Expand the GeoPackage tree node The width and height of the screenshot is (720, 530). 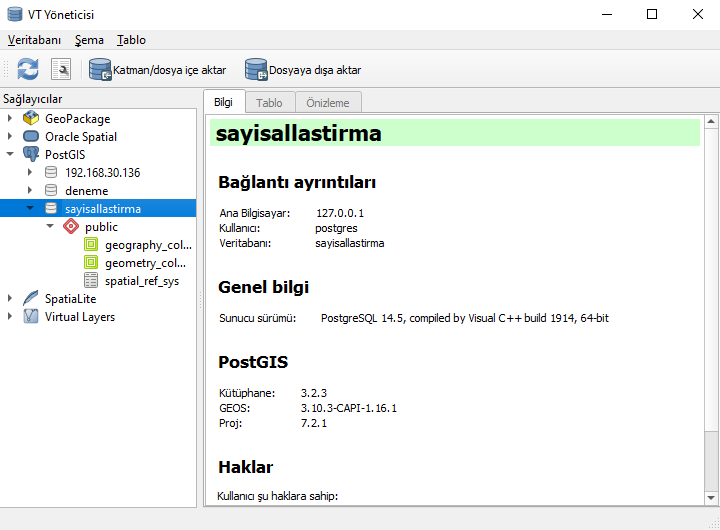pyautogui.click(x=10, y=118)
